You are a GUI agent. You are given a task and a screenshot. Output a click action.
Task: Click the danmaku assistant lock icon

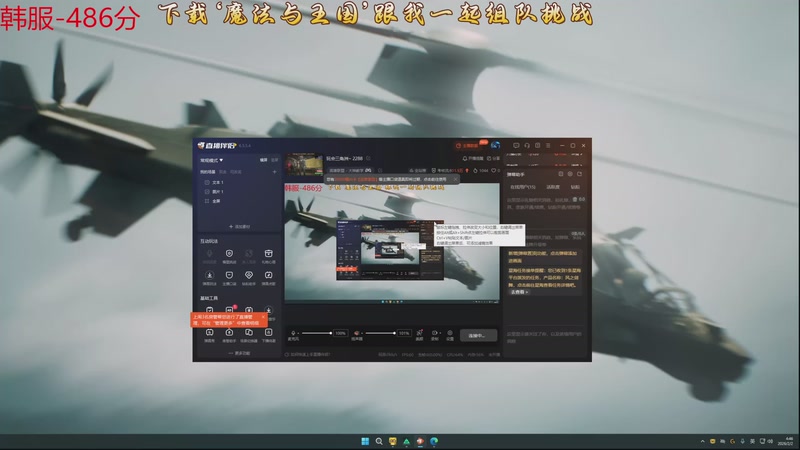click(561, 174)
